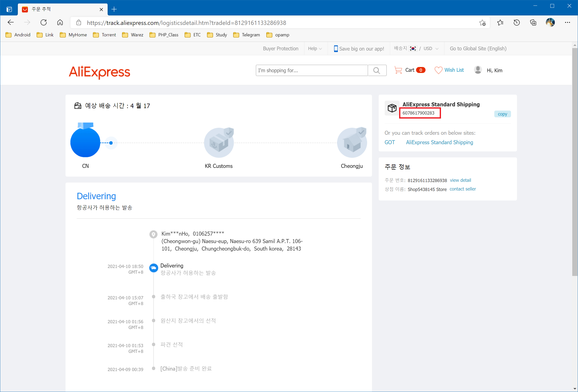Add this page to favorites star
The height and width of the screenshot is (392, 578).
tap(482, 23)
